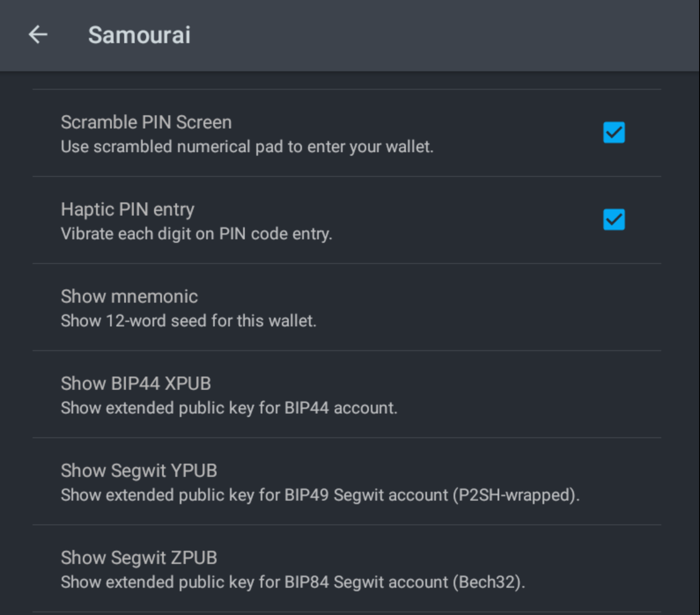Click 'Show 12-word seed for this wallet' text
700x615 pixels.
tap(188, 321)
